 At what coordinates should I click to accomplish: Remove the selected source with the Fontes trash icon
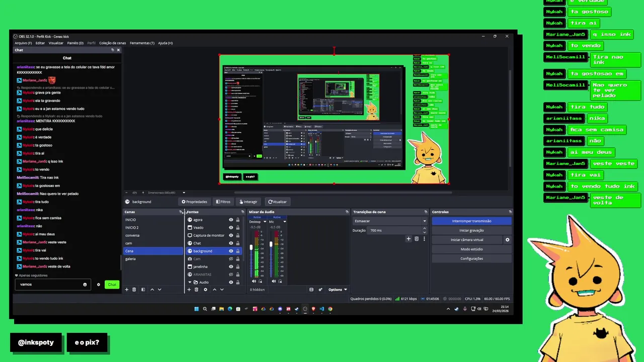[197, 290]
